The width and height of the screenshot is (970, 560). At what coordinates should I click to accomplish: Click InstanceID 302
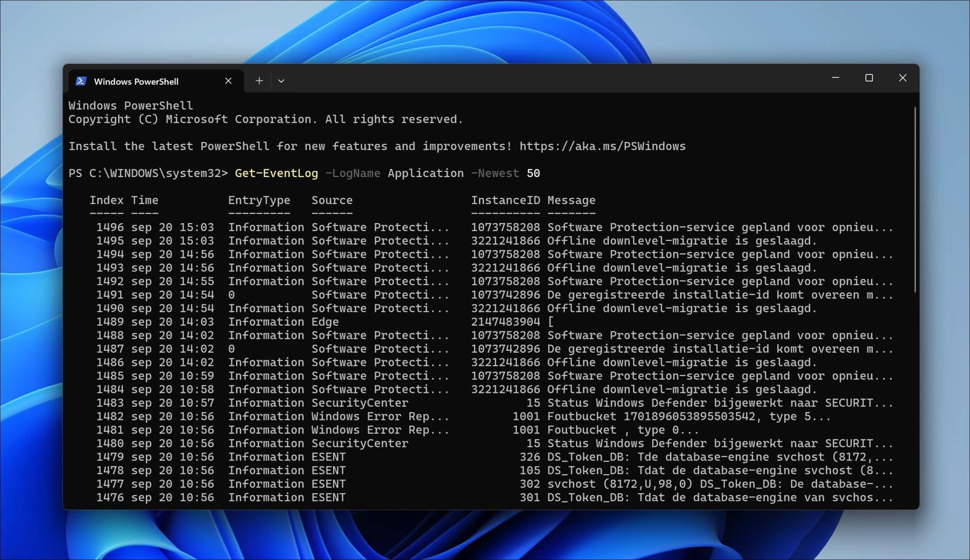530,484
